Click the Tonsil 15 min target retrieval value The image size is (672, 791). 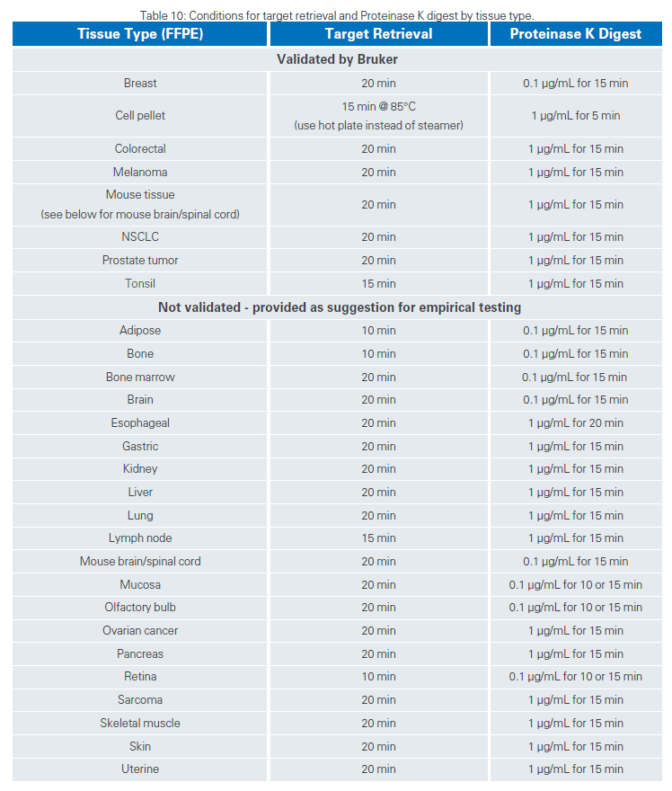[x=378, y=284]
